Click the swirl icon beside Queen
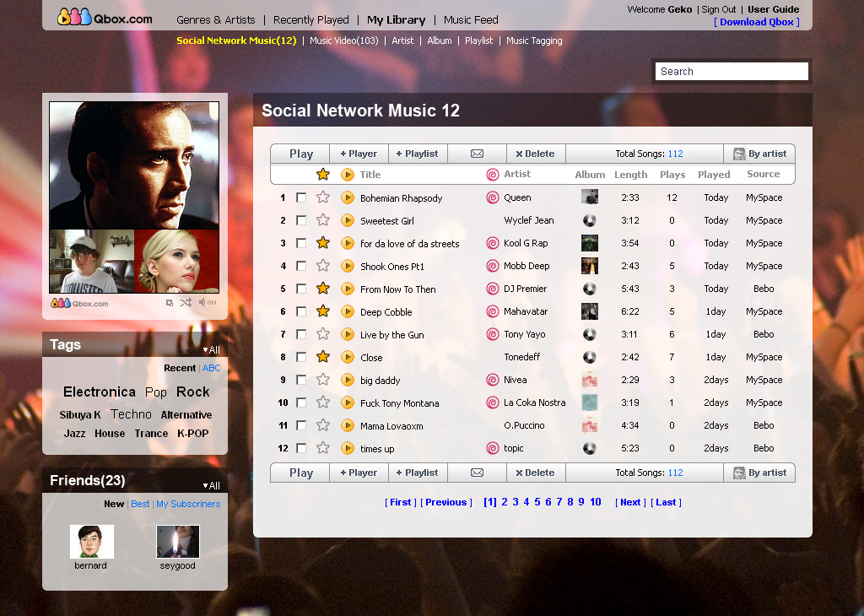Viewport: 864px width, 616px height. pos(493,197)
